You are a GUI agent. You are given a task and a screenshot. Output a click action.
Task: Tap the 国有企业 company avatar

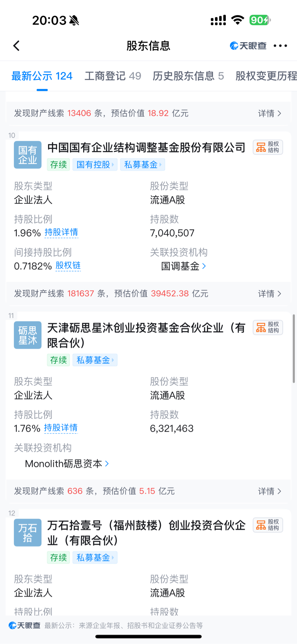tap(27, 155)
